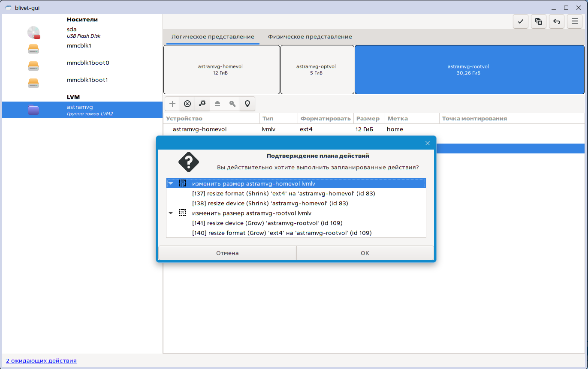Image resolution: width=588 pixels, height=369 pixels.
Task: Switch to Физическое представление tab
Action: tap(310, 37)
